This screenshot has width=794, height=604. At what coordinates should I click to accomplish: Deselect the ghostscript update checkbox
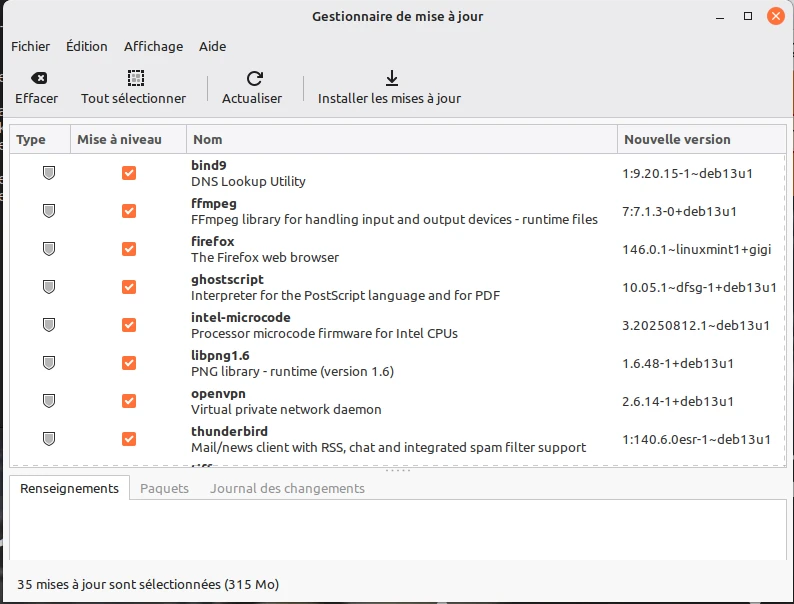[x=128, y=287]
